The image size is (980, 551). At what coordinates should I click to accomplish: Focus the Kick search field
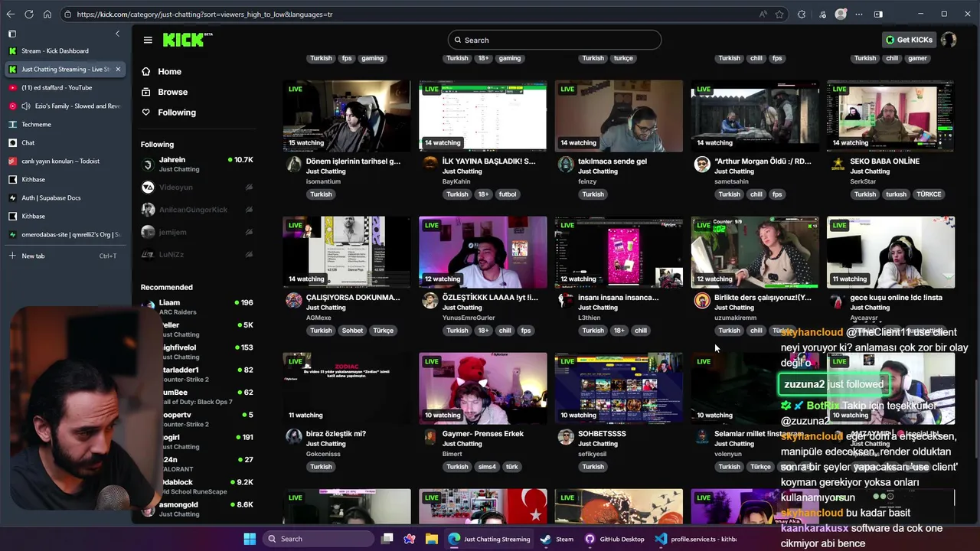pos(554,40)
